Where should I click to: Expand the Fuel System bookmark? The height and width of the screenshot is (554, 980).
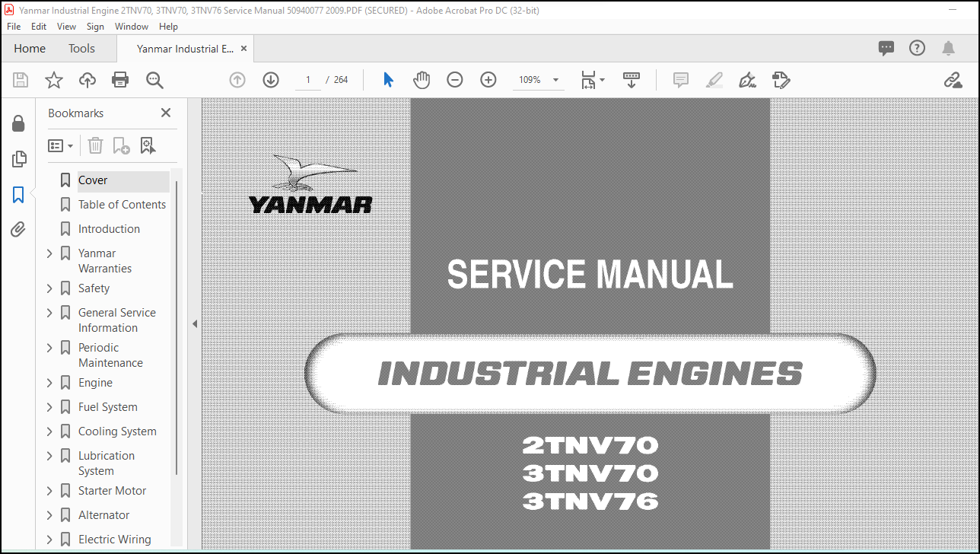click(49, 407)
